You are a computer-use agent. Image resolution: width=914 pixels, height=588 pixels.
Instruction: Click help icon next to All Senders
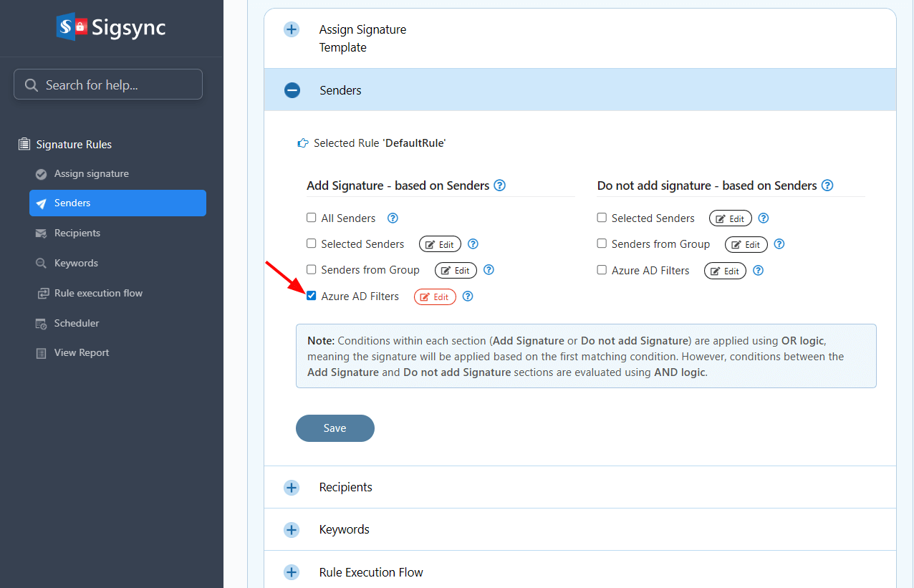[393, 218]
